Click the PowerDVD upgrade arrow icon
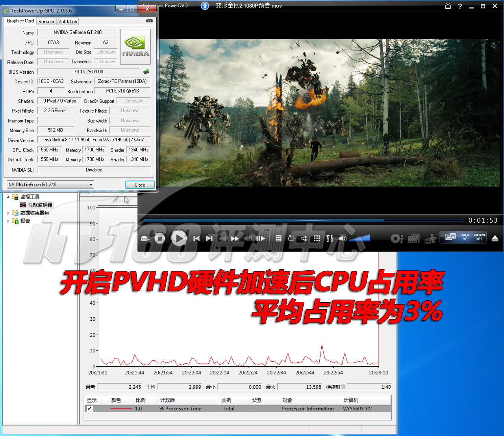 point(205,6)
